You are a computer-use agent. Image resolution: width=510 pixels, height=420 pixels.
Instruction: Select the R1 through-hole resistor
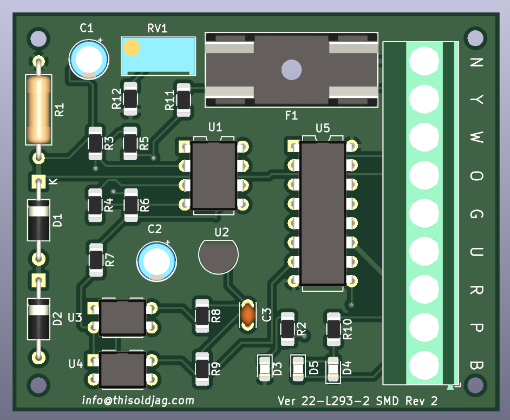click(x=39, y=110)
